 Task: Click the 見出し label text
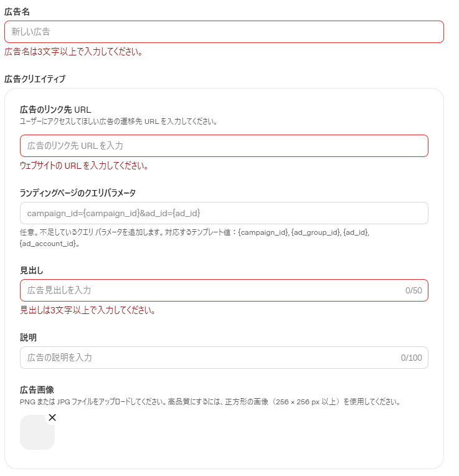pos(32,270)
